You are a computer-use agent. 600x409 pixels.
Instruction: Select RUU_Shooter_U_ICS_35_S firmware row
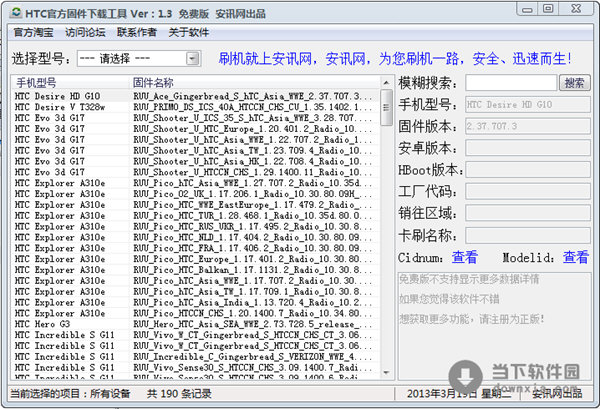click(195, 118)
